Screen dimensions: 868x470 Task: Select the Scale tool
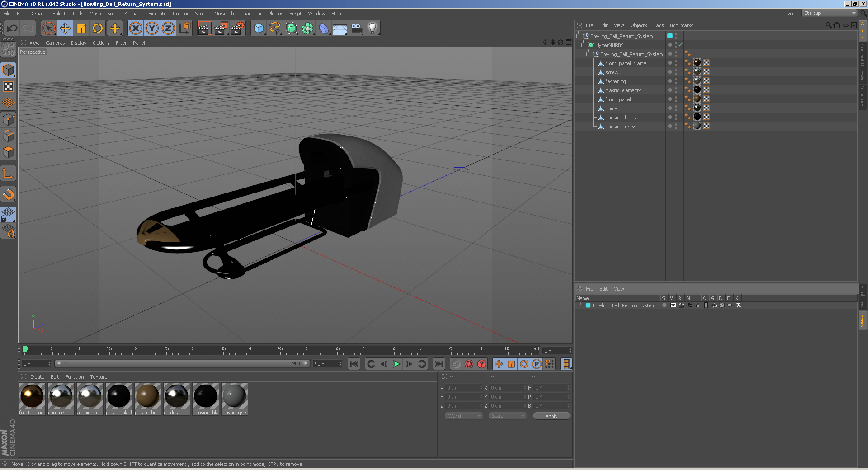pyautogui.click(x=81, y=28)
